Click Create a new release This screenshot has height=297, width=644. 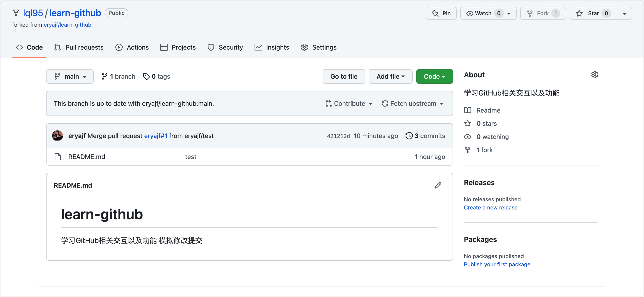(490, 207)
